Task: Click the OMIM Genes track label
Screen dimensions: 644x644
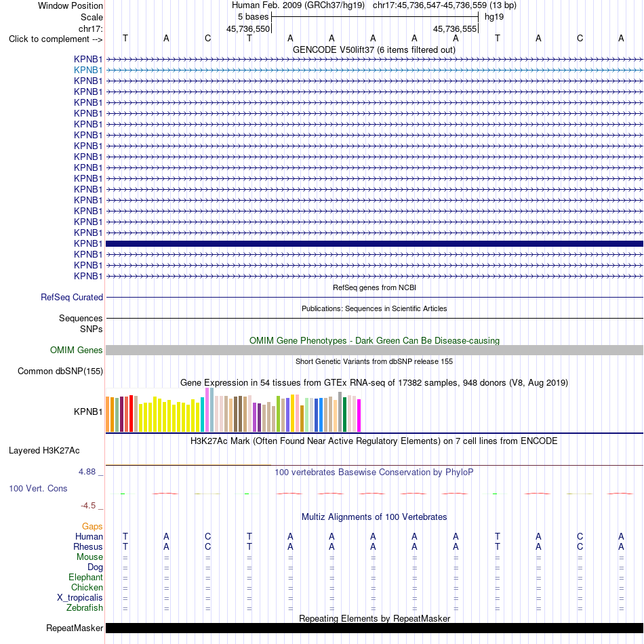Action: (x=77, y=350)
